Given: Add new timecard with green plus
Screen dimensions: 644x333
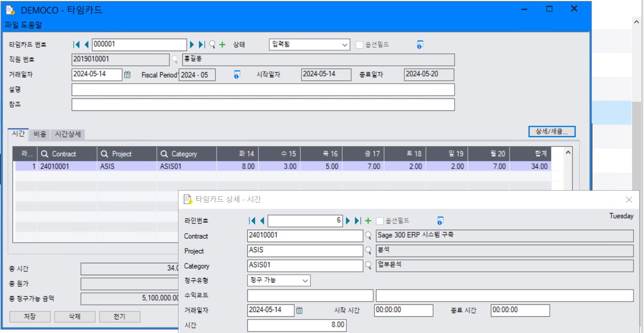Looking at the screenshot, I should (x=222, y=44).
